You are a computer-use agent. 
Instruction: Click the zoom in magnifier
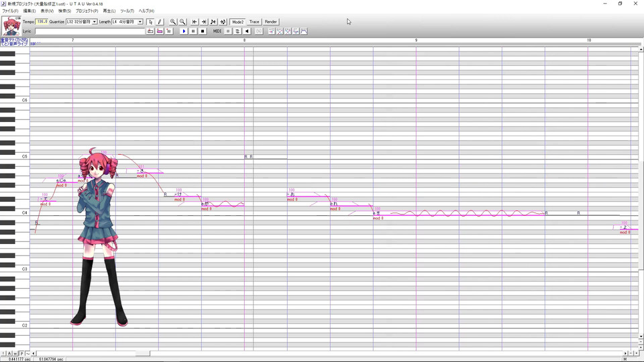[173, 21]
